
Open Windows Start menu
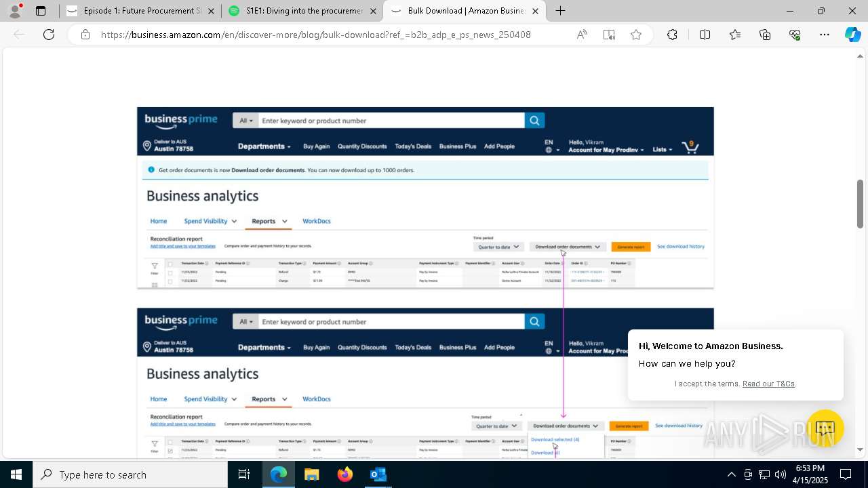click(x=16, y=474)
